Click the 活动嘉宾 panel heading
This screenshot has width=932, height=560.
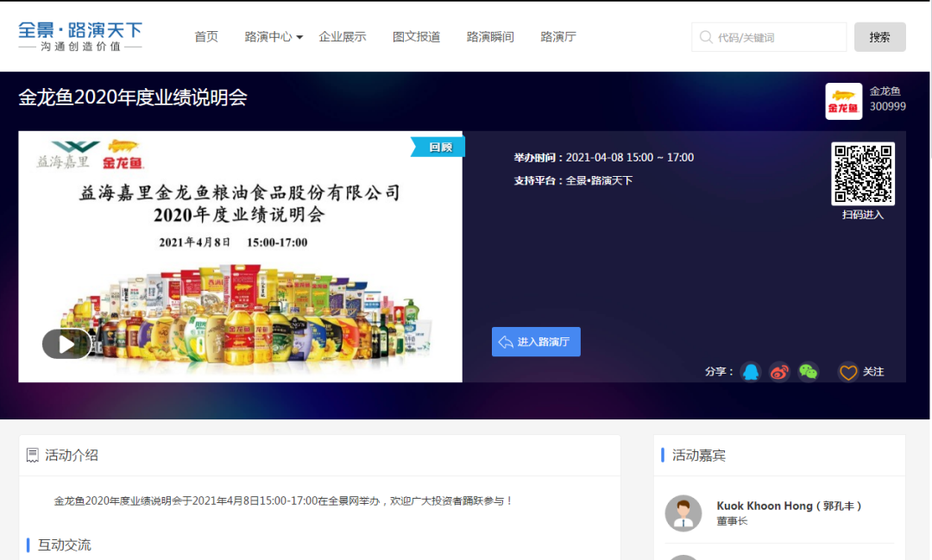point(699,456)
